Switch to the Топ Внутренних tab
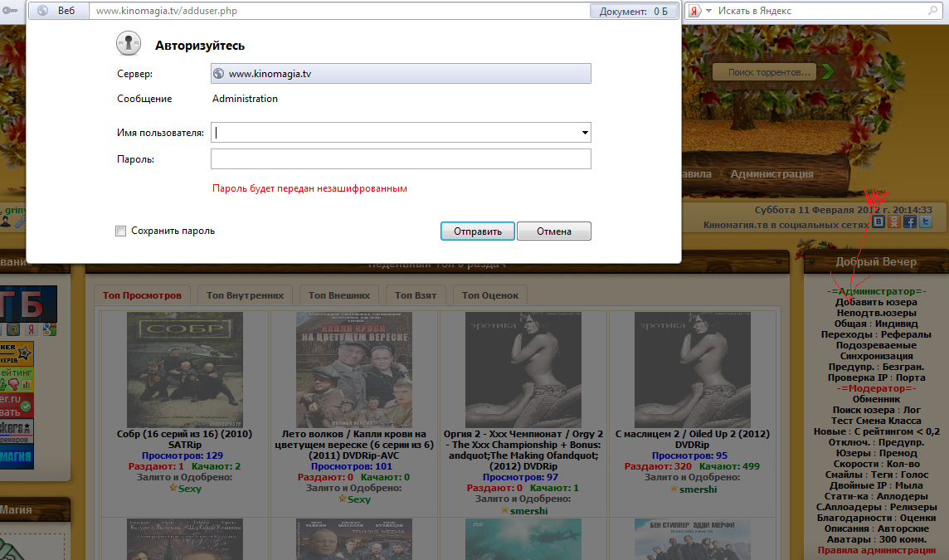 (x=245, y=295)
